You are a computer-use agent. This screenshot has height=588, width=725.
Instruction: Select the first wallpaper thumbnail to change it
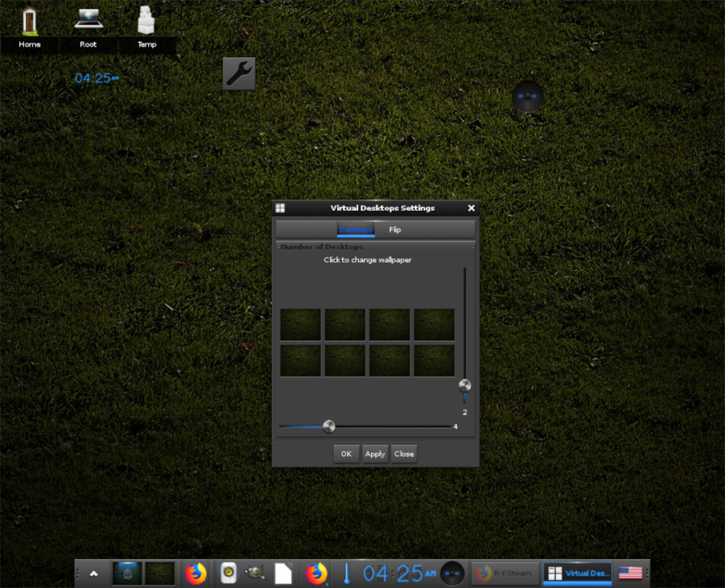click(300, 323)
